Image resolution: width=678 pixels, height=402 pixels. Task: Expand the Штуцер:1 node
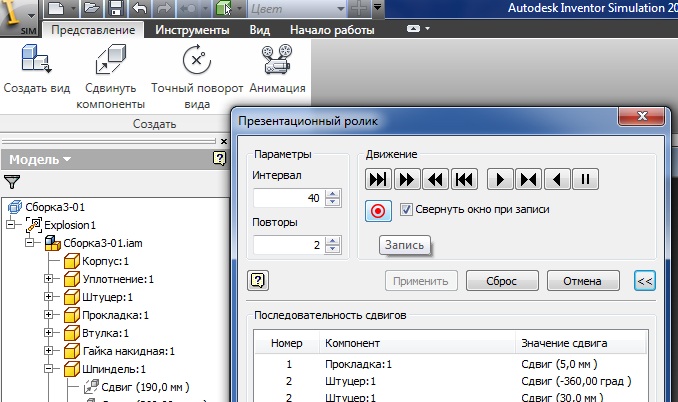coord(48,297)
